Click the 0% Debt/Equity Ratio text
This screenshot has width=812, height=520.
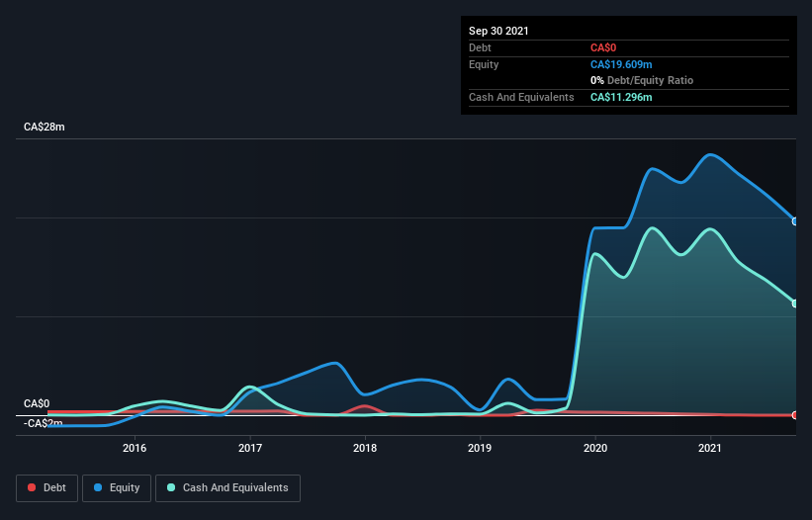coord(642,80)
